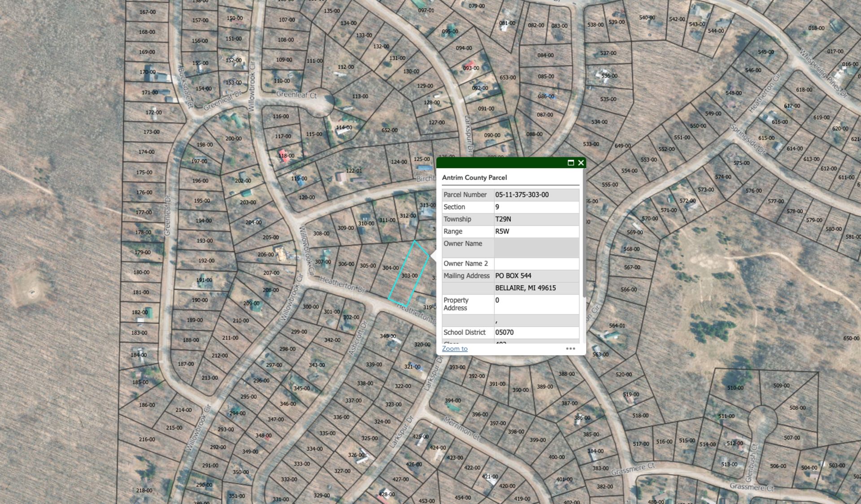Click parcel 186-00 on the map

[x=147, y=404]
